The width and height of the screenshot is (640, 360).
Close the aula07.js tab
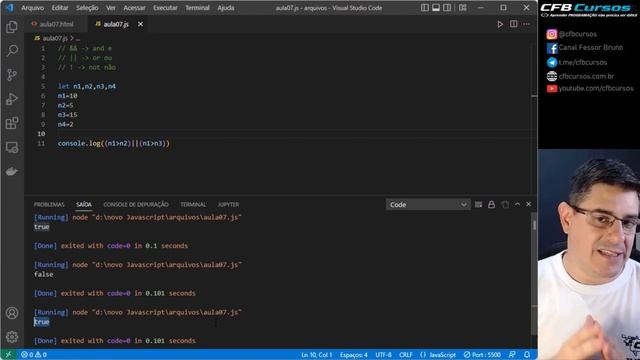coord(140,24)
